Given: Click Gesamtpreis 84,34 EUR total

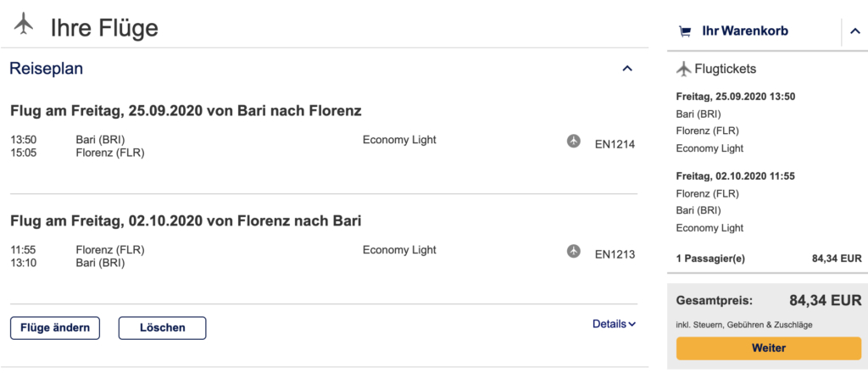Looking at the screenshot, I should point(825,300).
